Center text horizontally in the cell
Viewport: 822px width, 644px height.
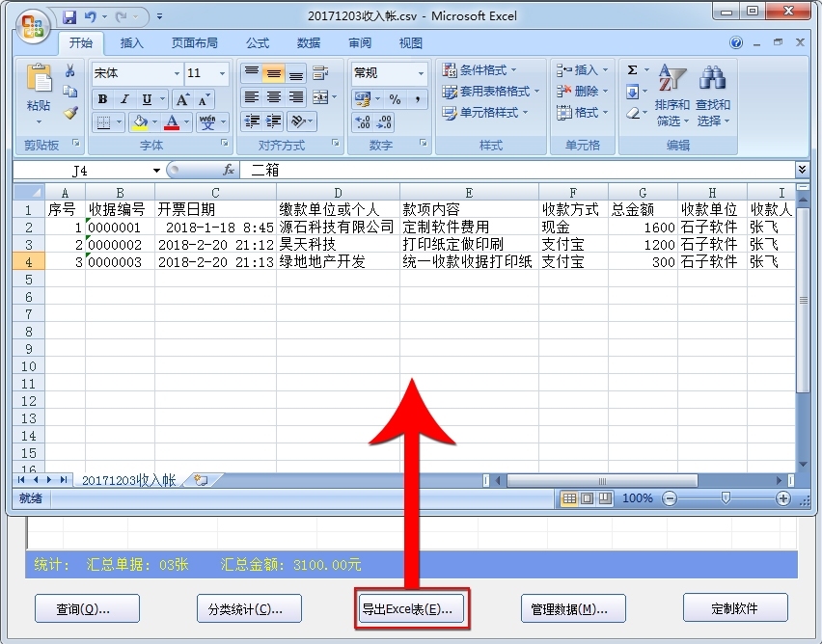click(274, 97)
